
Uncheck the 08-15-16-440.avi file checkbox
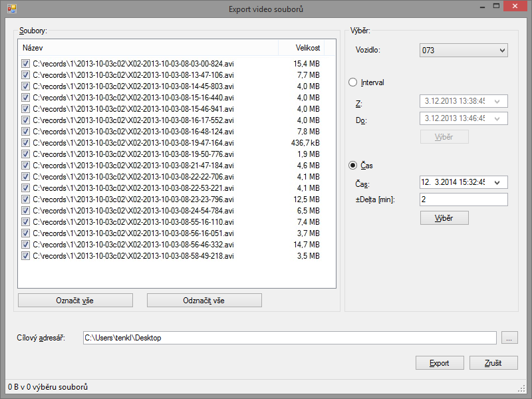[25, 97]
